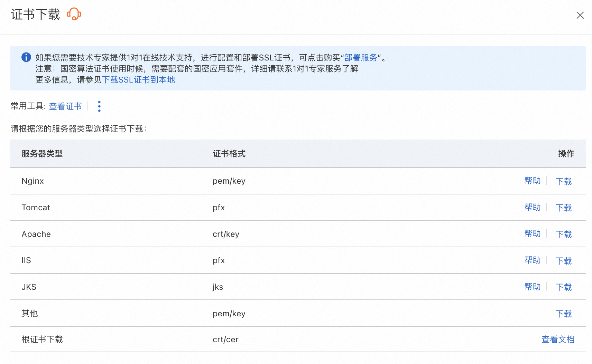Close the certificate download dialog
The width and height of the screenshot is (592, 364).
(580, 15)
